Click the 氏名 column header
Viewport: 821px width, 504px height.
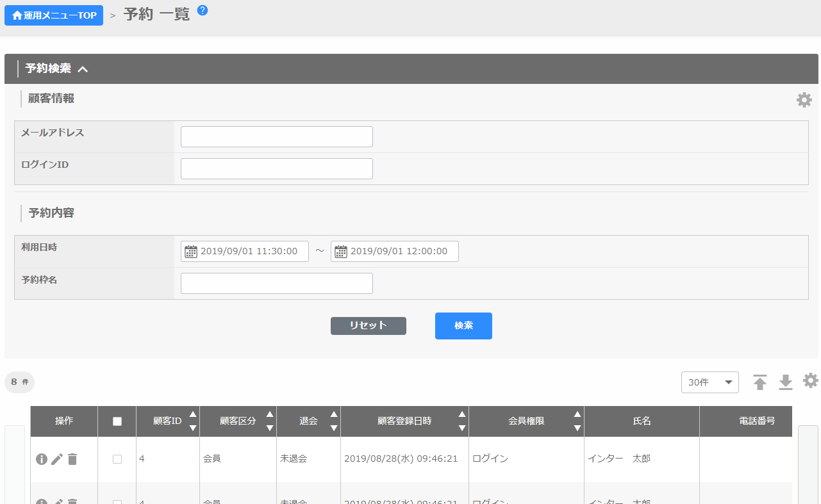(x=642, y=421)
